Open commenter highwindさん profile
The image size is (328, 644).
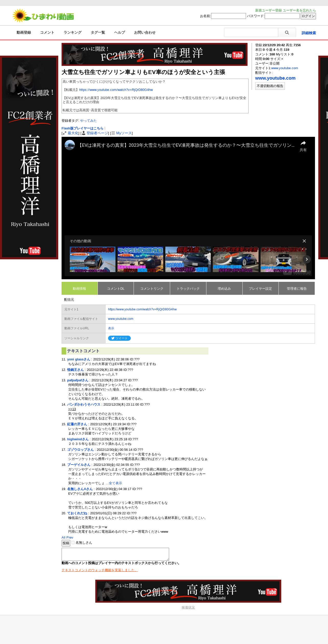point(78,439)
